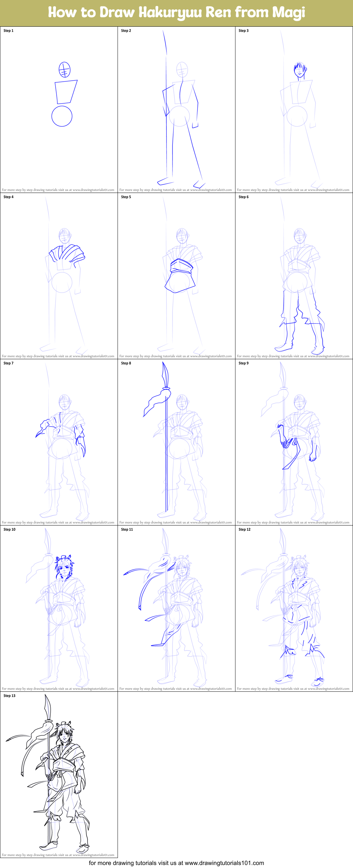
Task: Click the Step 1 panel footer tutorial text
Action: (x=58, y=190)
